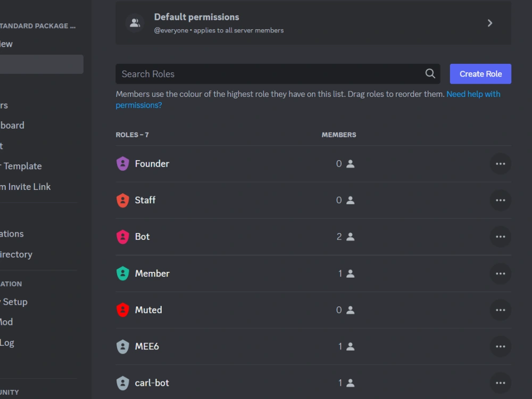Click the magnifying glass search icon
The image size is (532, 399).
pos(430,73)
